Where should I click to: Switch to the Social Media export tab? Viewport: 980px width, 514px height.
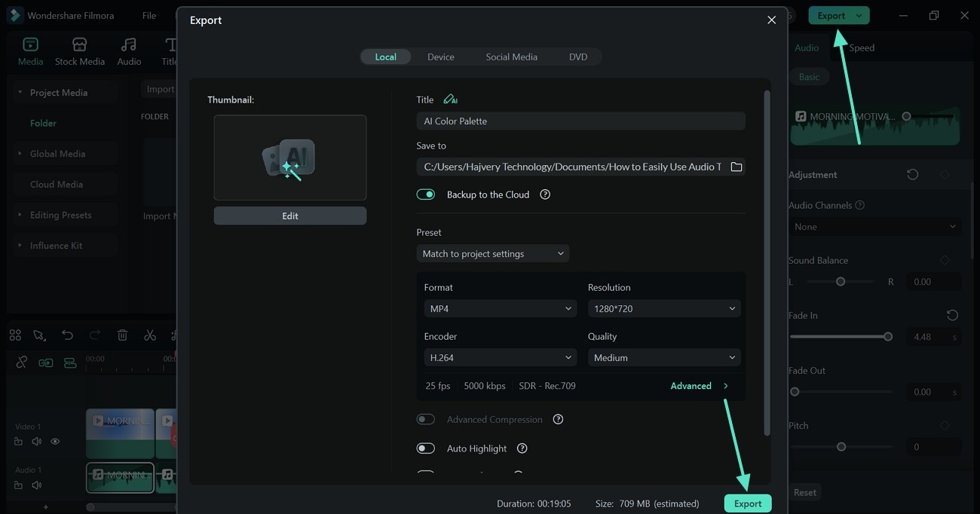511,57
